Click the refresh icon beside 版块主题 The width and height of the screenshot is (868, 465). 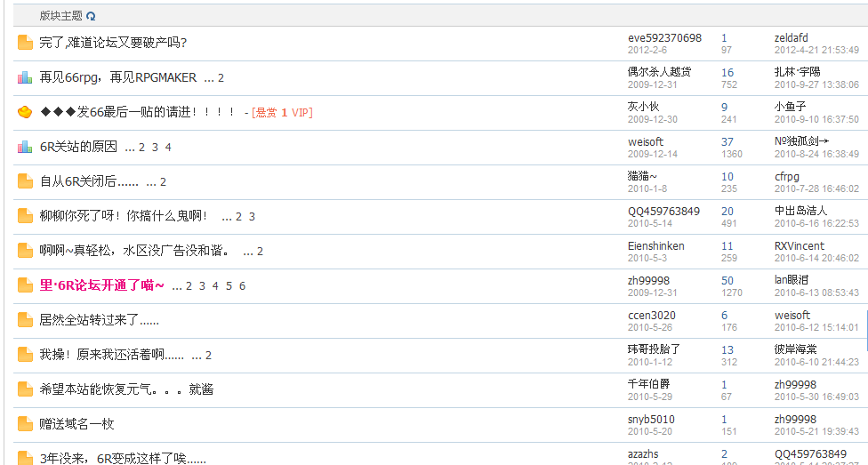(91, 17)
